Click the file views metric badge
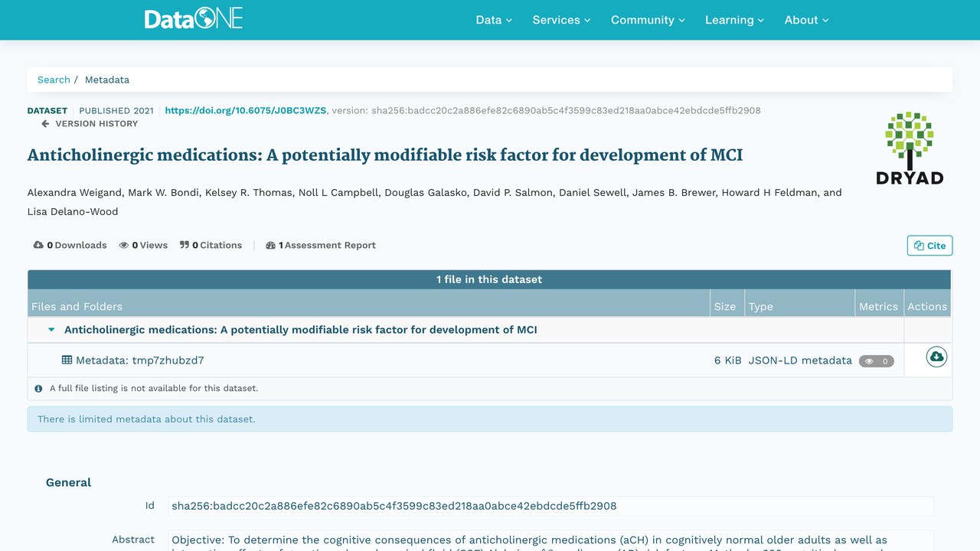The image size is (980, 551). 876,361
